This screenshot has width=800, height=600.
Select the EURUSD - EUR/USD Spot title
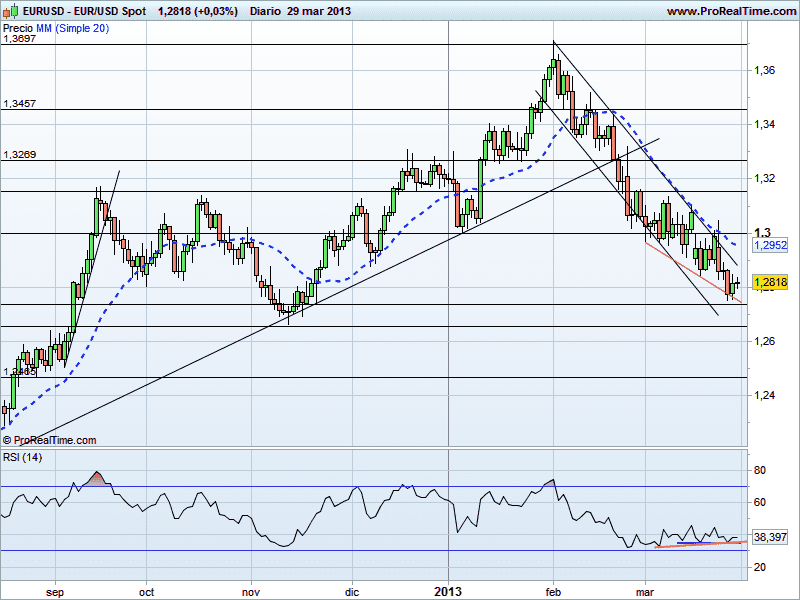pos(85,11)
